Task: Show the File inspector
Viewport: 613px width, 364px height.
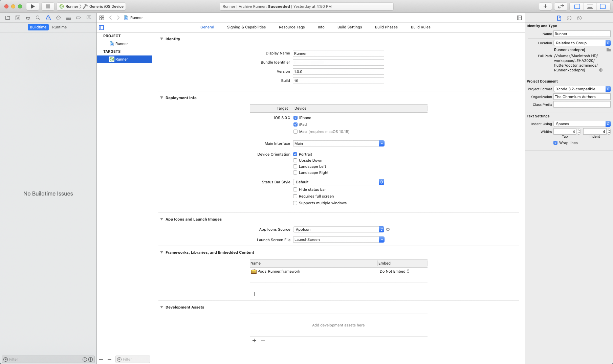Action: (559, 18)
